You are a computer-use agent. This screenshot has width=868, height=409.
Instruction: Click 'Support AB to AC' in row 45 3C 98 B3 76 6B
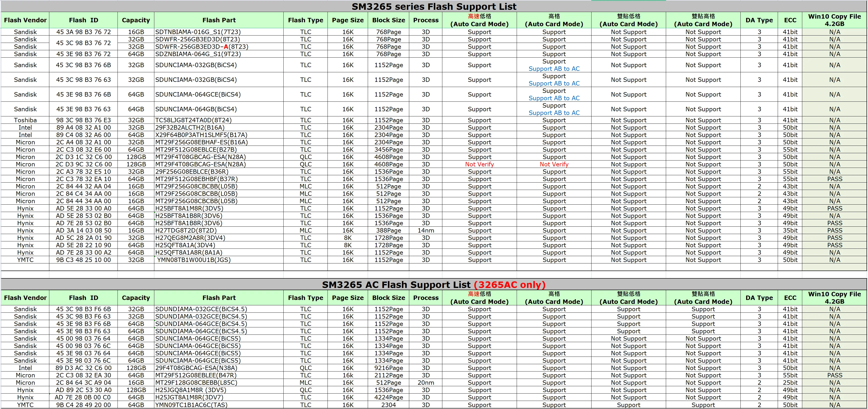[x=554, y=69]
